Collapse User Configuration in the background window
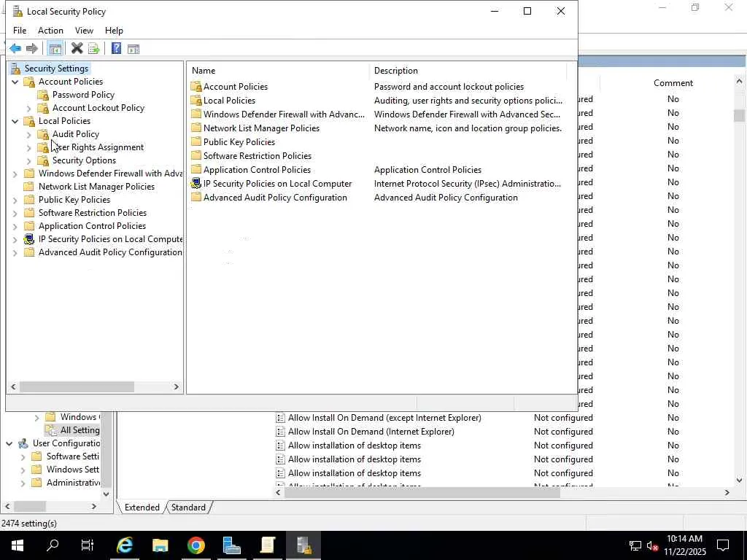The width and height of the screenshot is (747, 560). (x=9, y=443)
